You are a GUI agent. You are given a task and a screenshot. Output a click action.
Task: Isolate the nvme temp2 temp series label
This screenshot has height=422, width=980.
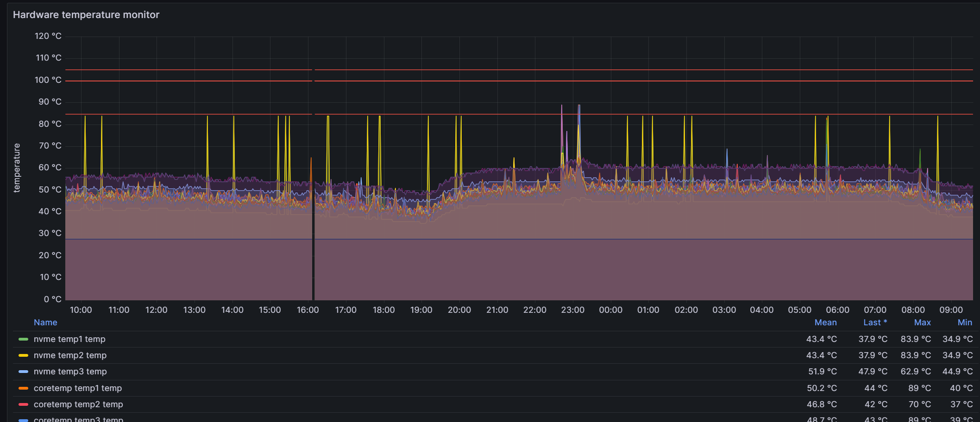click(70, 355)
